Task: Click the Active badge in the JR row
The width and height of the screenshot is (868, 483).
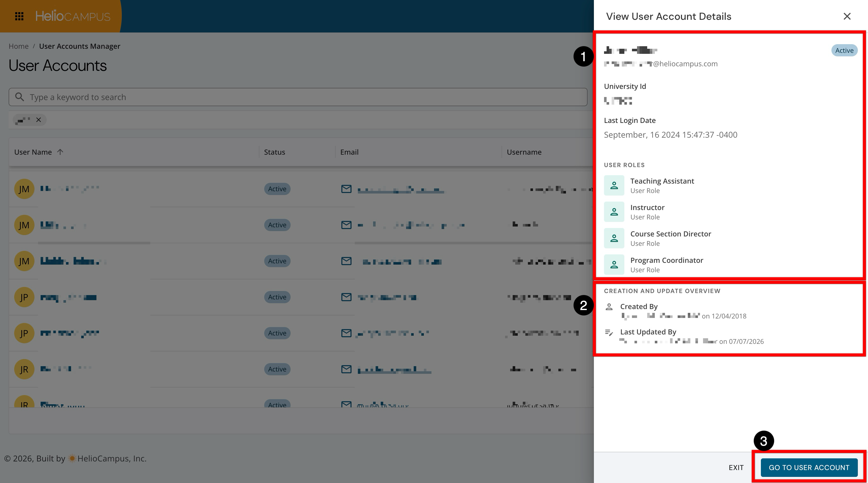Action: point(277,369)
